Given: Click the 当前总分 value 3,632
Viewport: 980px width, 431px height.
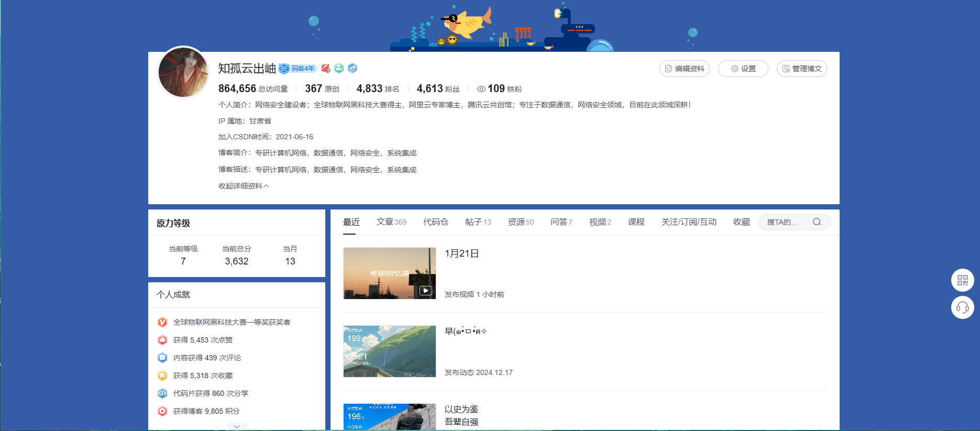Looking at the screenshot, I should (x=237, y=261).
